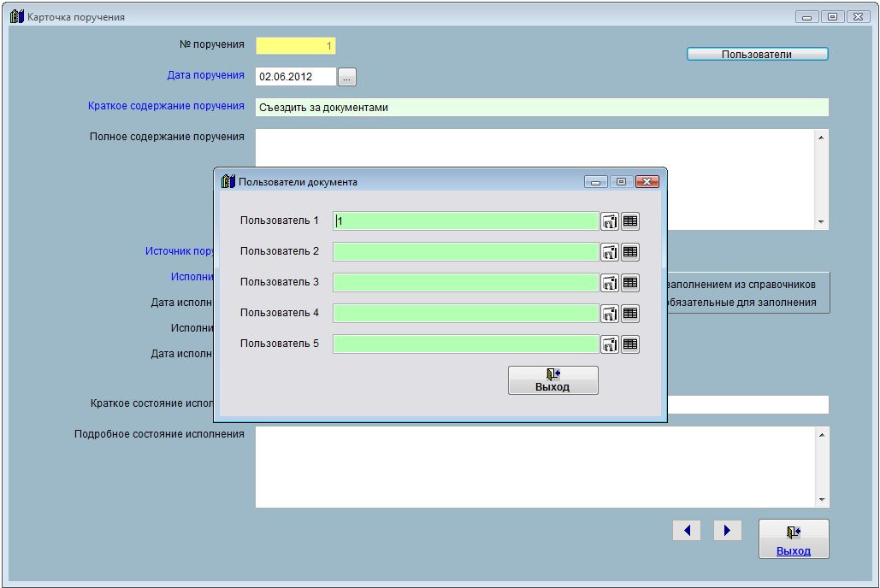Open the table icon for Пользователь 5
This screenshot has width=880, height=588.
(x=630, y=344)
